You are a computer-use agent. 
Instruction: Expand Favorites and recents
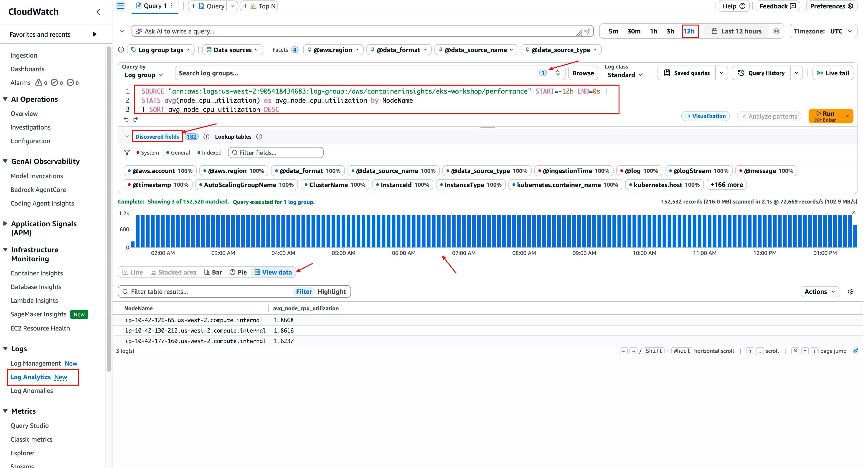(x=95, y=34)
